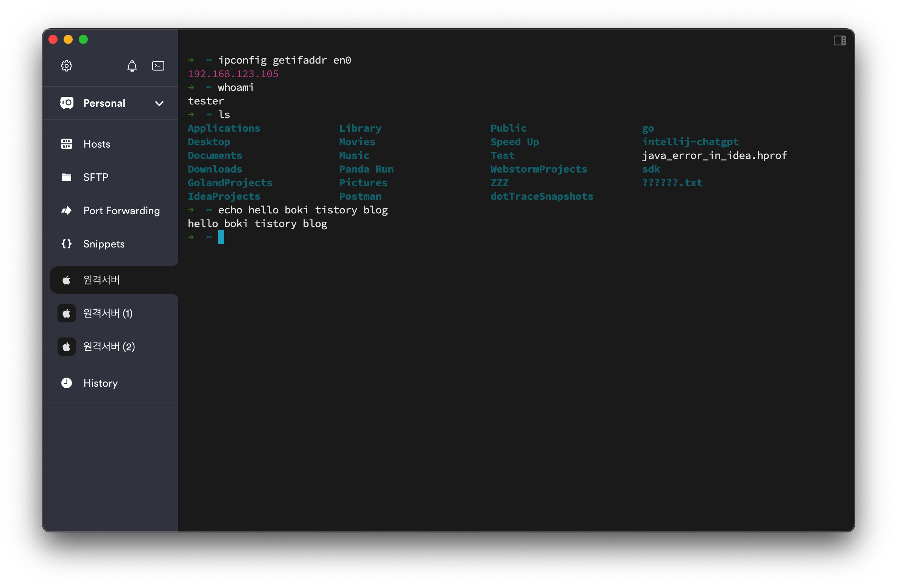Click the Personal vault icon

67,103
